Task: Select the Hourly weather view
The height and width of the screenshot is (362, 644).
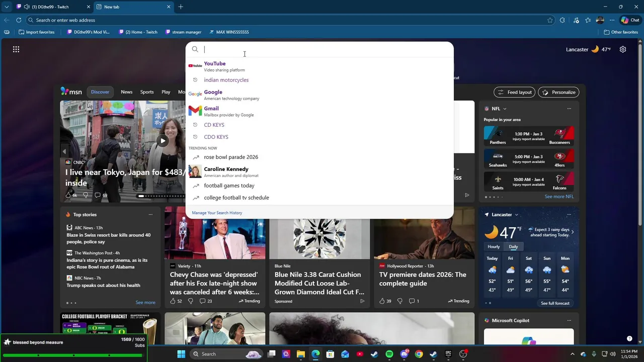Action: click(x=494, y=247)
